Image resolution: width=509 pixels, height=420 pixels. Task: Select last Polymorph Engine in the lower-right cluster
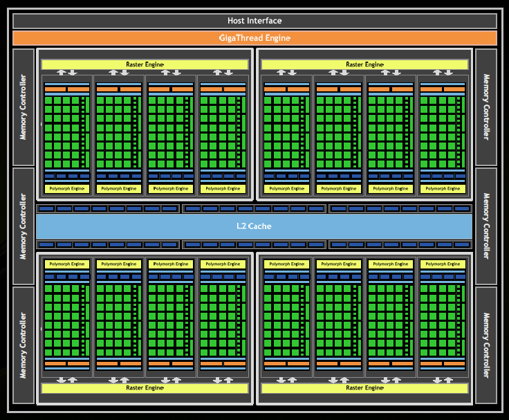pyautogui.click(x=441, y=264)
